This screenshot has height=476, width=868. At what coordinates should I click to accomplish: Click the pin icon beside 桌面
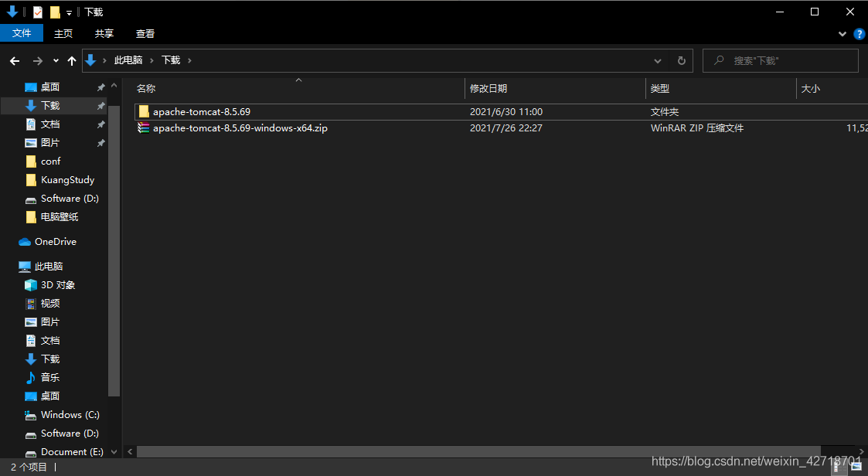100,87
